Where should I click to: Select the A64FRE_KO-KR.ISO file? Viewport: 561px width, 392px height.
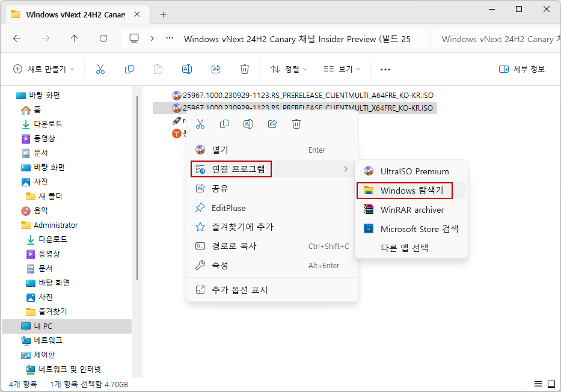302,96
